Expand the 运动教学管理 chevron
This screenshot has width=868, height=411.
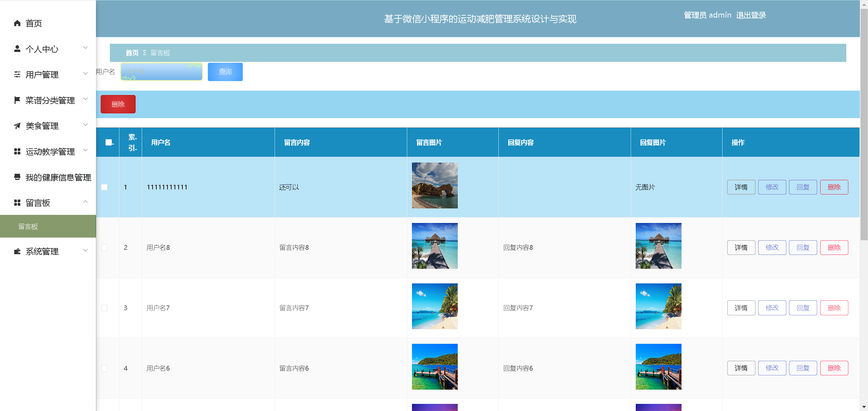click(85, 150)
